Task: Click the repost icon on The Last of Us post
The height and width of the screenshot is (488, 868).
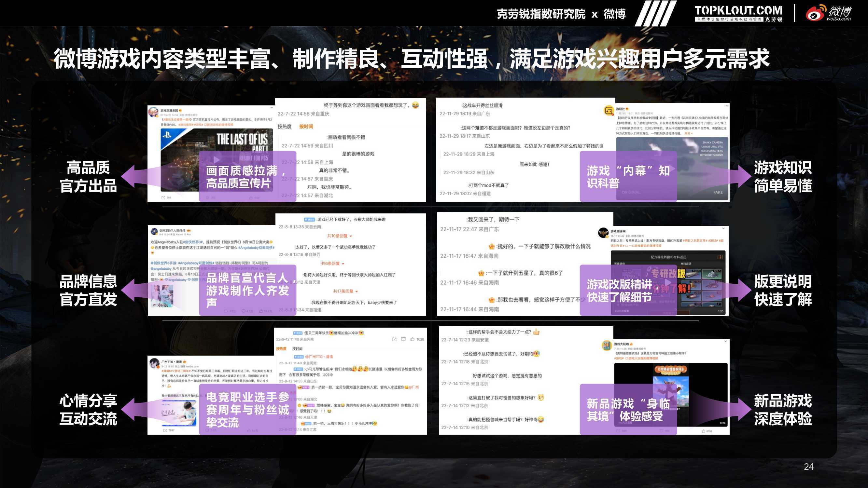Action: coord(163,197)
